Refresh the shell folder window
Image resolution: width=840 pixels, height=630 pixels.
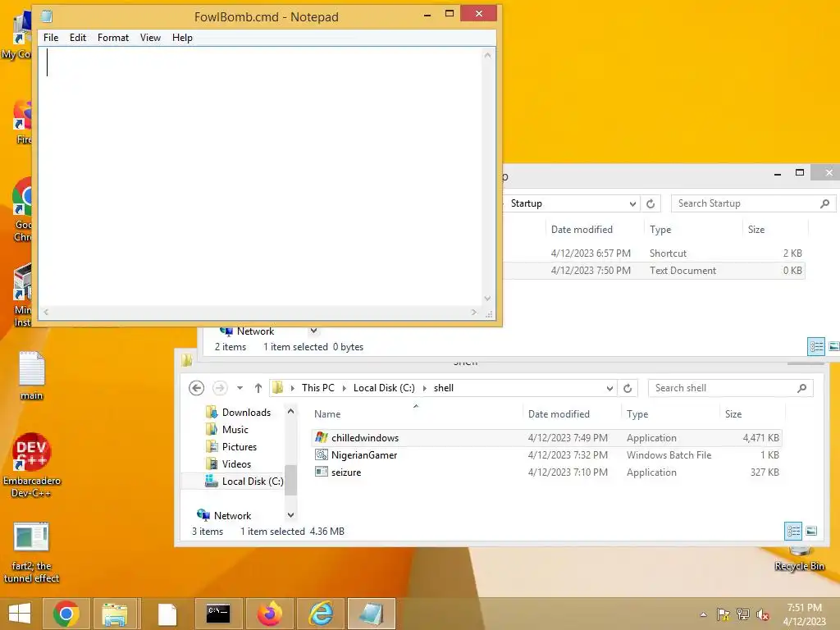click(x=628, y=388)
